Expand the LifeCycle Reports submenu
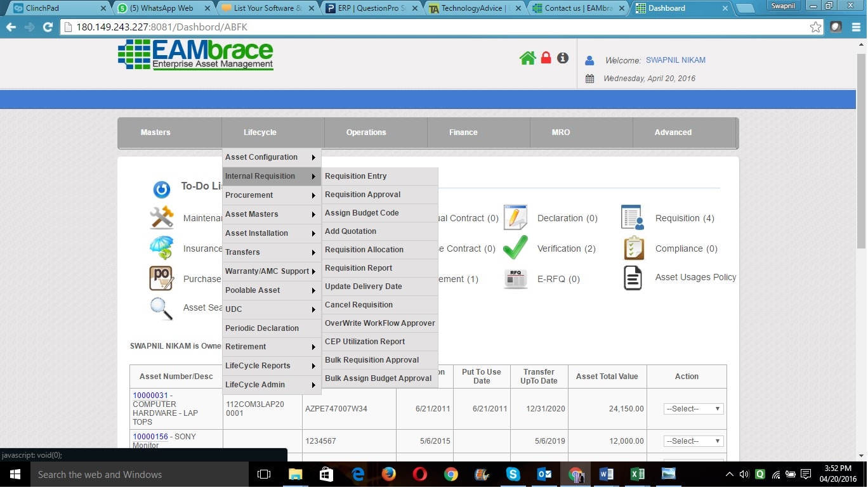This screenshot has width=868, height=490. (x=271, y=366)
